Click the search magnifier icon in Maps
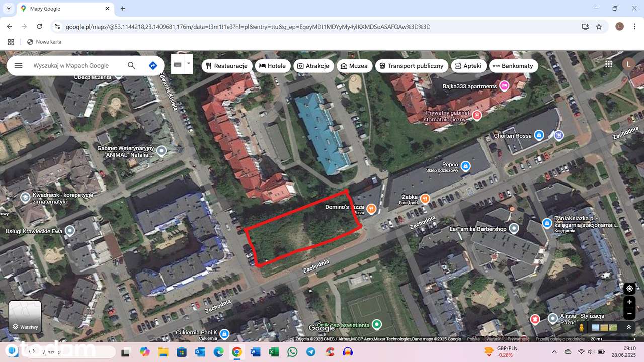 point(131,66)
